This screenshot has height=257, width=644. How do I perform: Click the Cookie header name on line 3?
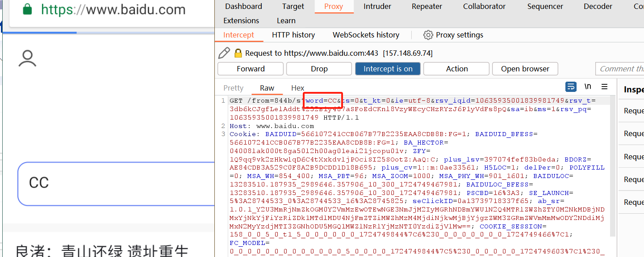(244, 134)
